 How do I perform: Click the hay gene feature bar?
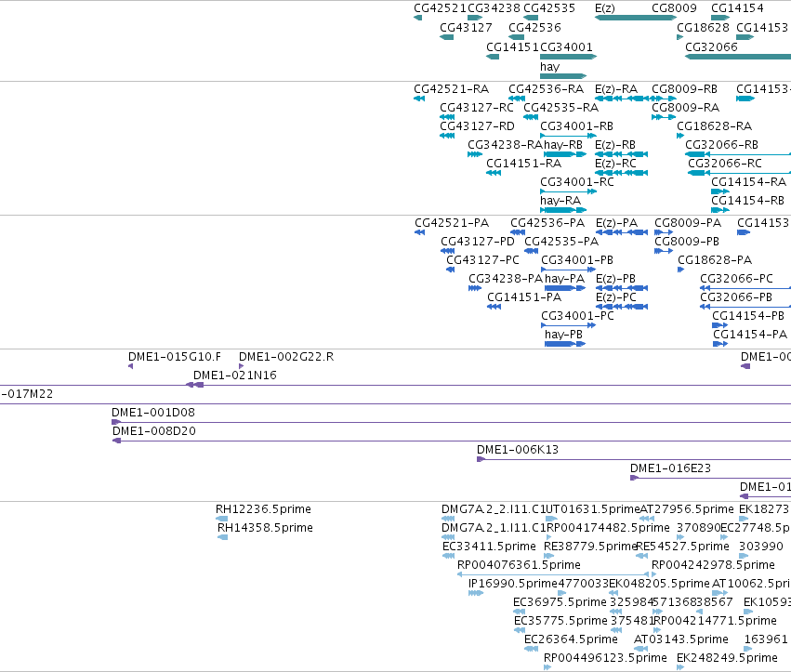[x=563, y=76]
